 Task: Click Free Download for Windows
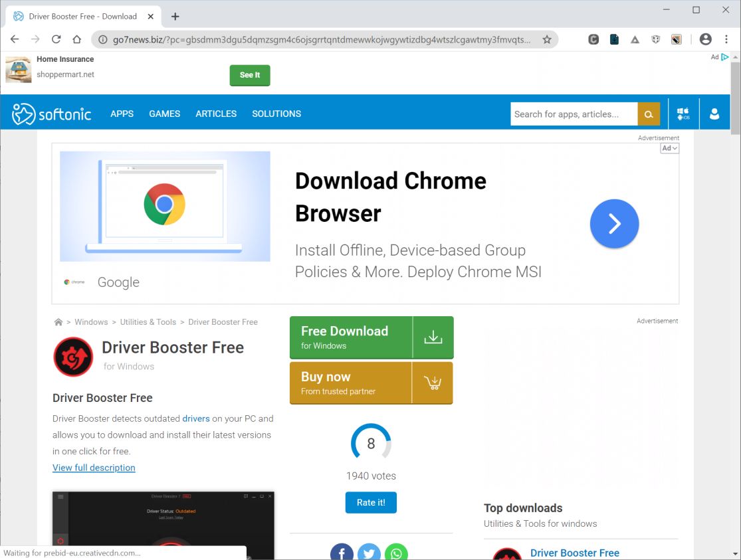[x=371, y=337]
